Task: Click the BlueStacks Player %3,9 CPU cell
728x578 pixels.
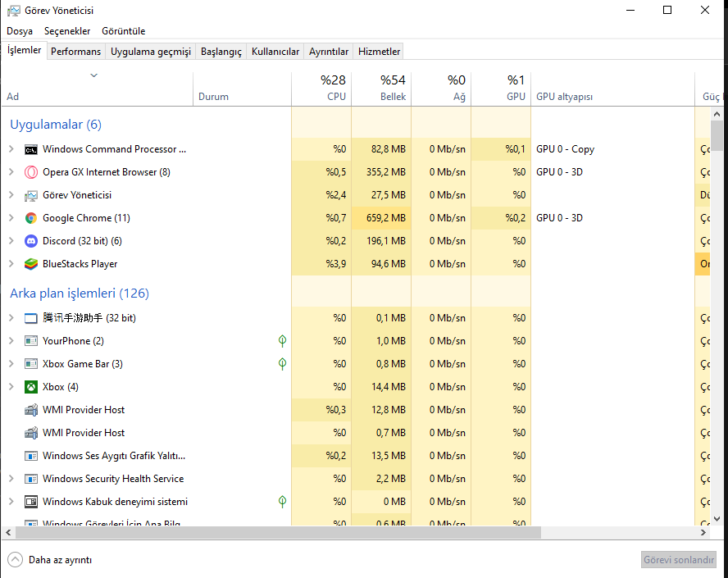Action: [x=321, y=264]
